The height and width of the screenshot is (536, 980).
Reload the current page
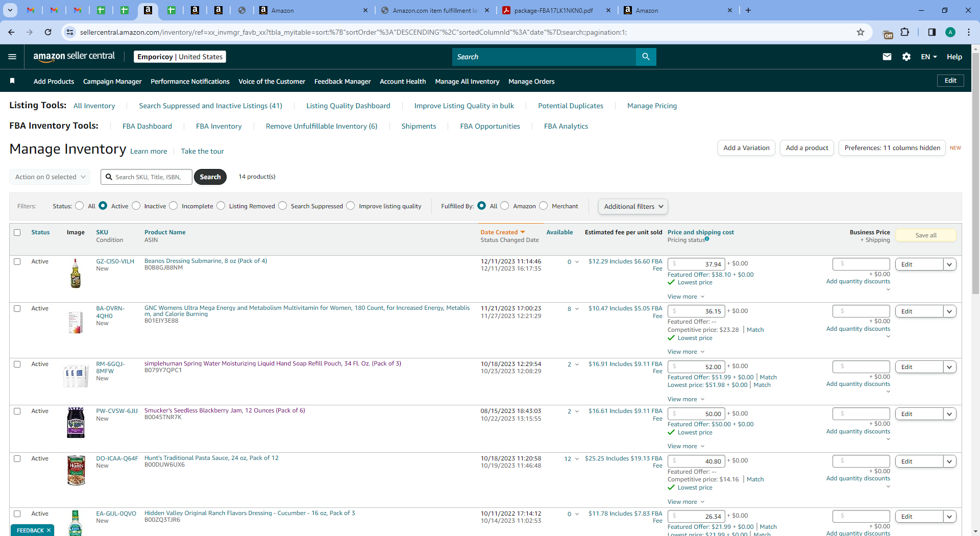pyautogui.click(x=48, y=32)
